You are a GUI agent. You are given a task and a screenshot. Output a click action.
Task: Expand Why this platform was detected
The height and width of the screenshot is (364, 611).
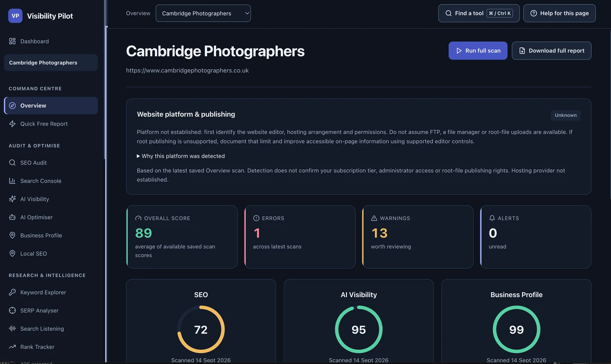181,156
